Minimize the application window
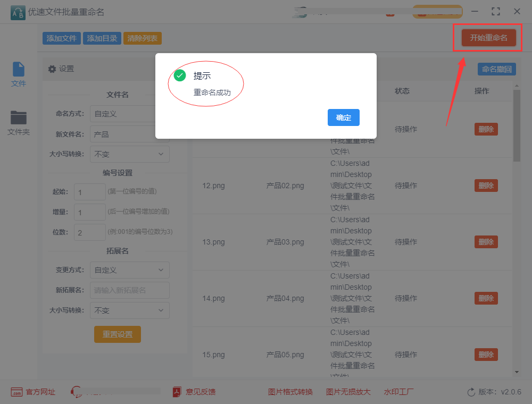The height and width of the screenshot is (404, 532). click(475, 12)
